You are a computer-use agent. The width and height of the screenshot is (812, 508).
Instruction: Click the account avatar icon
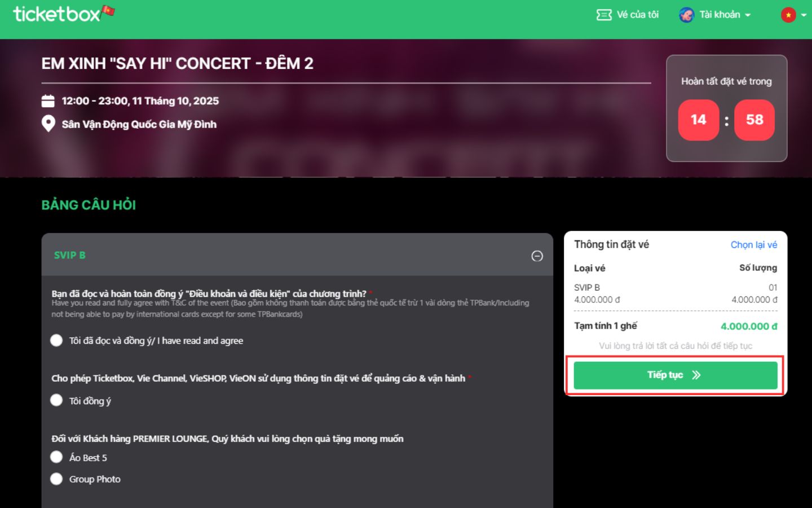pyautogui.click(x=686, y=15)
